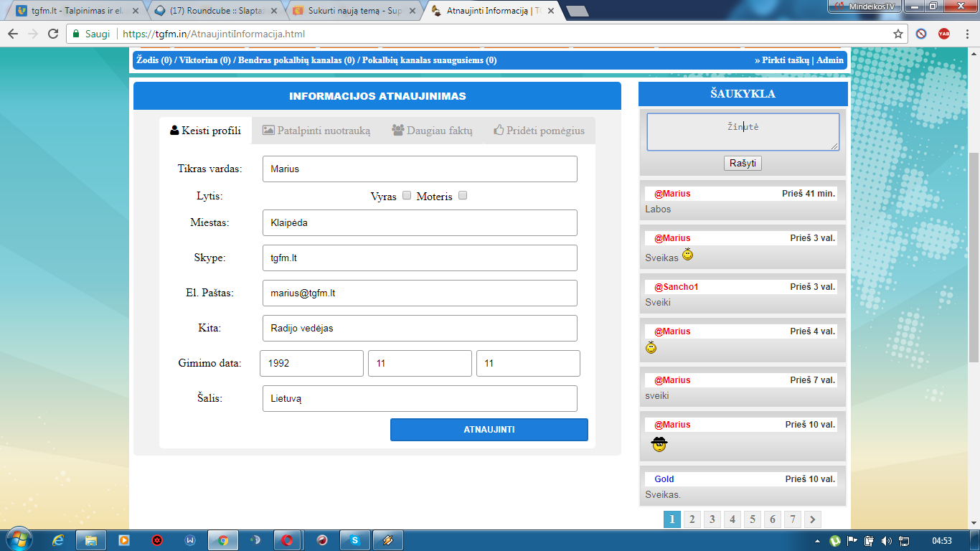The width and height of the screenshot is (980, 551).
Task: Click the speaker volume icon in system tray
Action: pyautogui.click(x=886, y=540)
